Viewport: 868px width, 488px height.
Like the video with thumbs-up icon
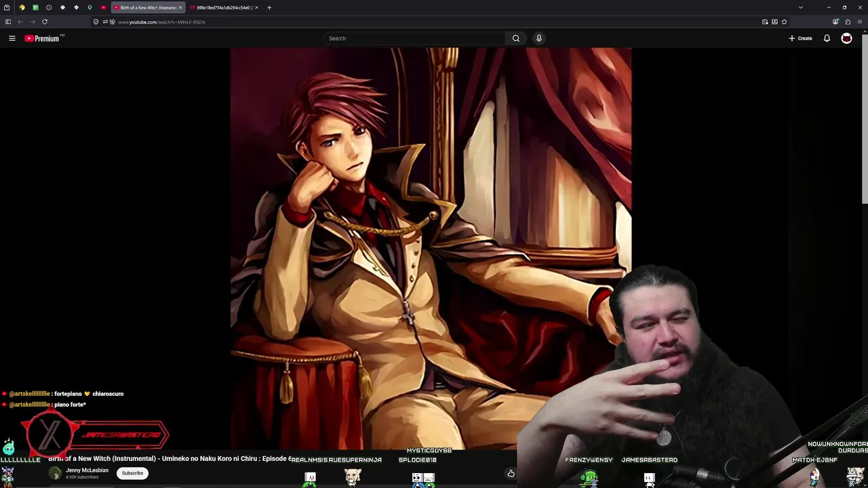(511, 474)
